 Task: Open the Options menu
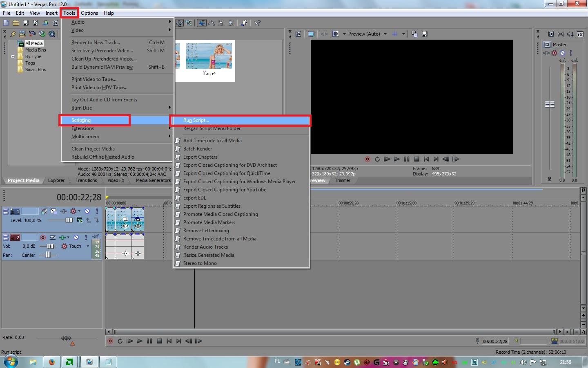pyautogui.click(x=89, y=13)
